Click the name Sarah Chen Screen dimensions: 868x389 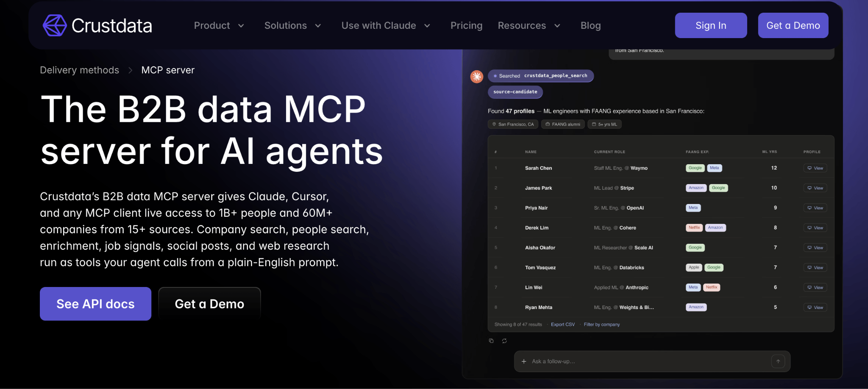[538, 168]
